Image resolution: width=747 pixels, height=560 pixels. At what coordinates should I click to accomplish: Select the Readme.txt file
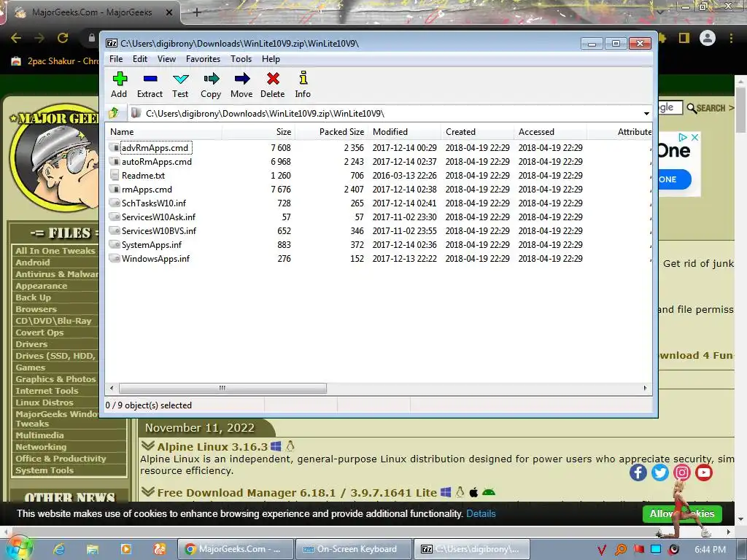coord(143,175)
